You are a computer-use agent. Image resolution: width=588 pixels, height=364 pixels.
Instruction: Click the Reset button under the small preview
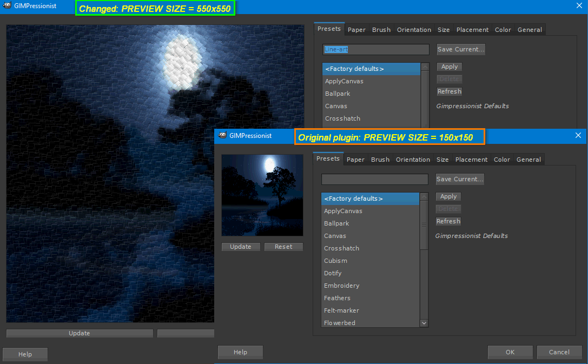283,247
